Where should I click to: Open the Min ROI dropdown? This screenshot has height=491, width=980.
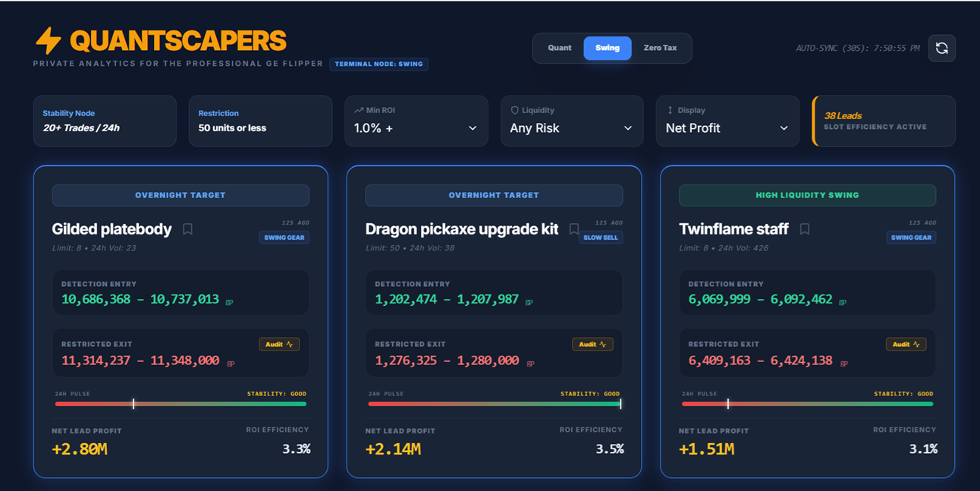(x=416, y=128)
